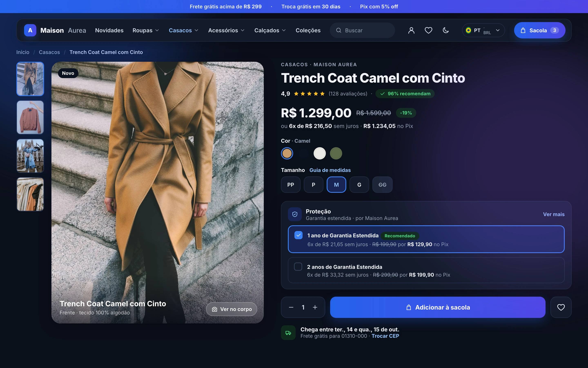Open the Sacola cart button
Image resolution: width=588 pixels, height=368 pixels.
click(539, 30)
